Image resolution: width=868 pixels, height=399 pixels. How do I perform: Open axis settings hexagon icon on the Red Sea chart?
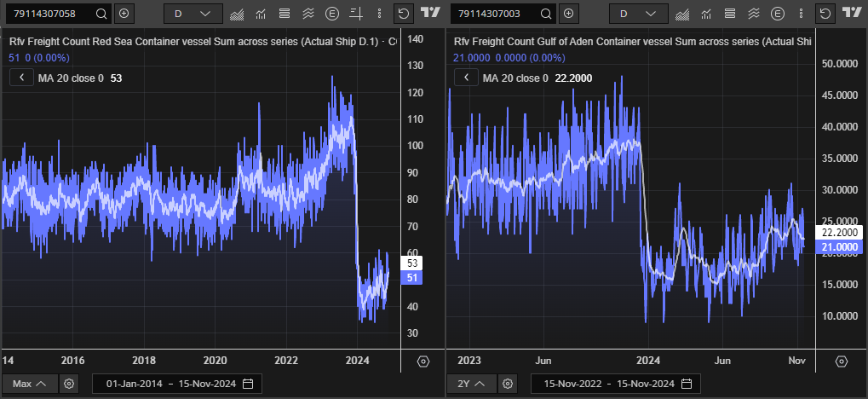423,361
